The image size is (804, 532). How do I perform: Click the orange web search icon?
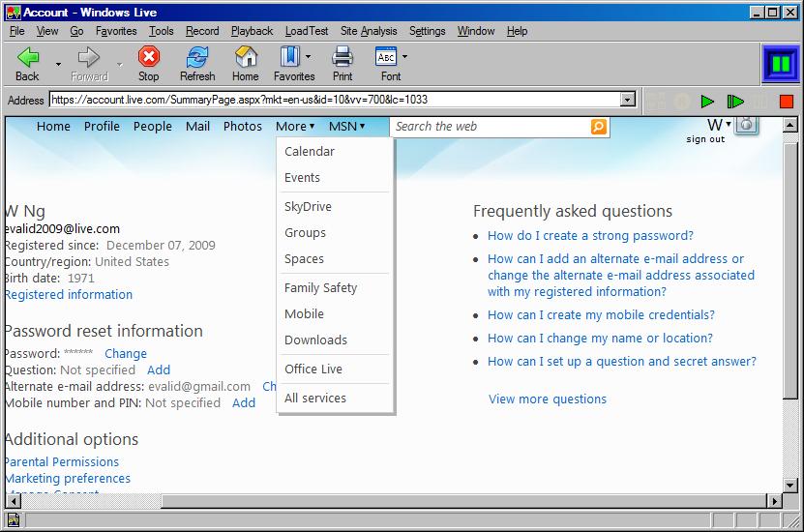[598, 127]
